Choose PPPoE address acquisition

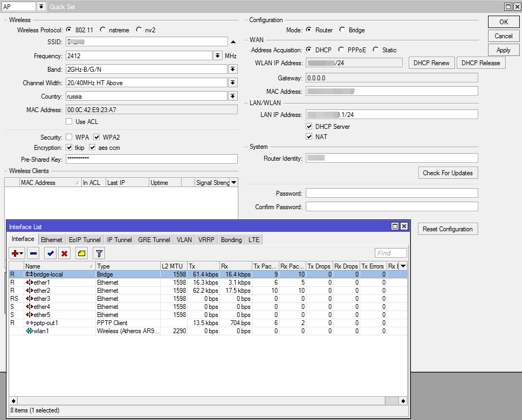341,50
